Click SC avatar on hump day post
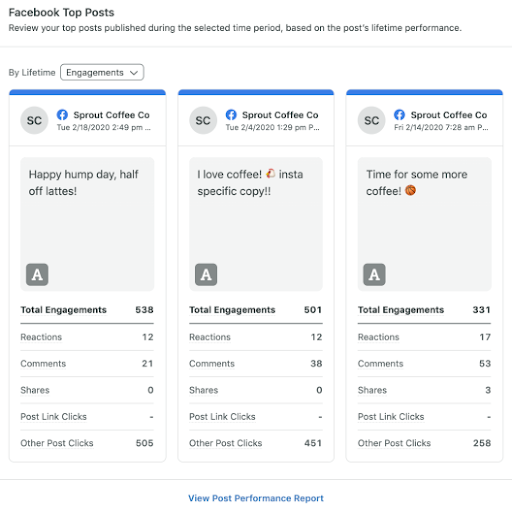The width and height of the screenshot is (512, 512). coord(34,120)
